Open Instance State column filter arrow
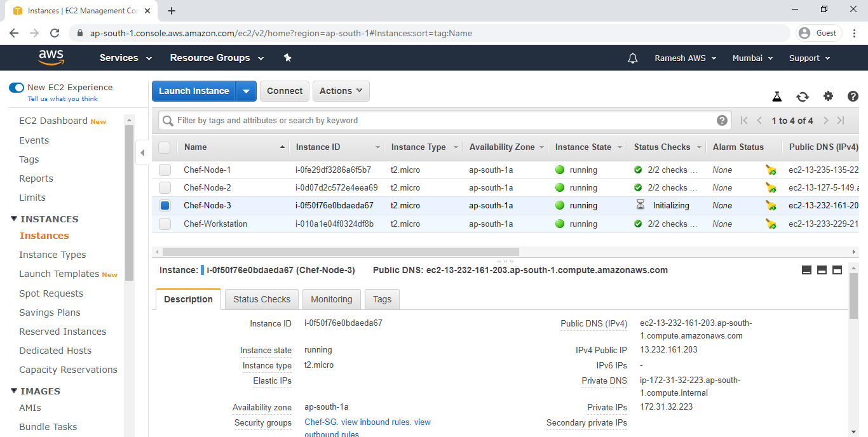This screenshot has width=868, height=437. click(620, 147)
